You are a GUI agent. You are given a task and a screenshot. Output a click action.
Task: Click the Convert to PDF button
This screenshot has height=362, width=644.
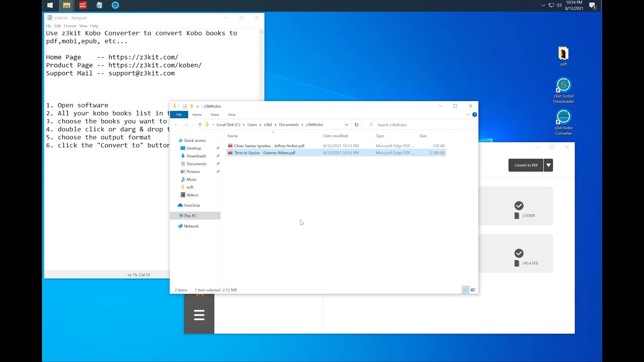coord(526,165)
